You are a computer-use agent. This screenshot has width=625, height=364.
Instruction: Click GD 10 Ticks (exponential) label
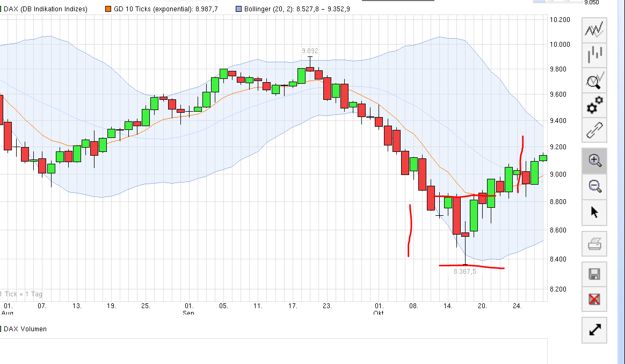[166, 9]
